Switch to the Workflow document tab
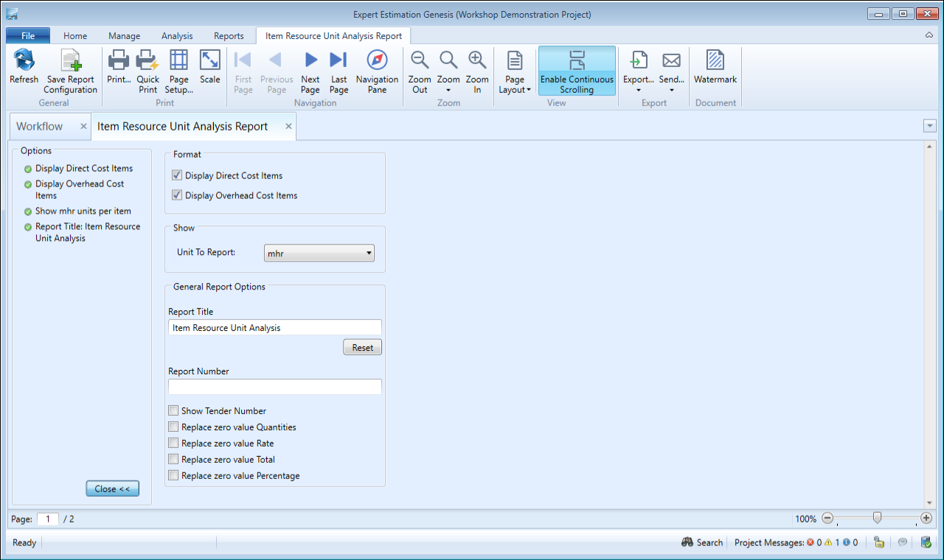The width and height of the screenshot is (944, 560). (x=40, y=126)
